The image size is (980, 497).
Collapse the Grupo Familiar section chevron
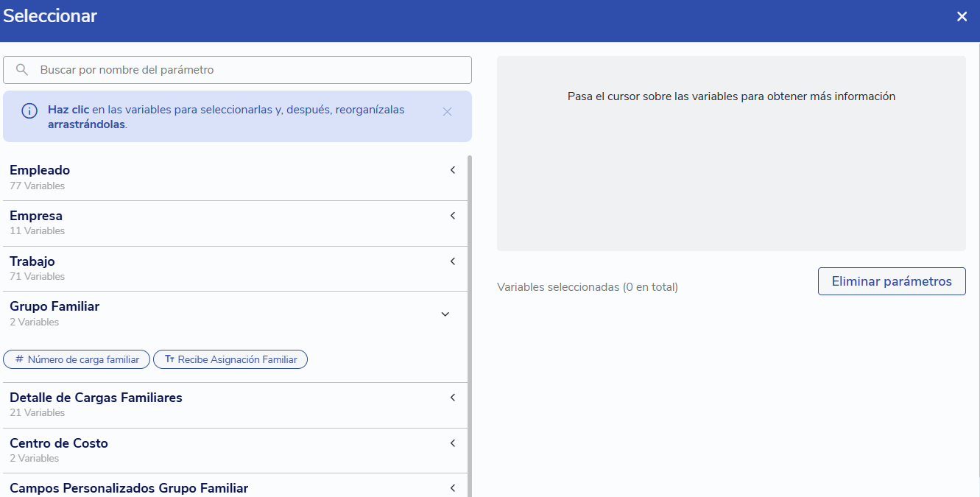(x=445, y=314)
